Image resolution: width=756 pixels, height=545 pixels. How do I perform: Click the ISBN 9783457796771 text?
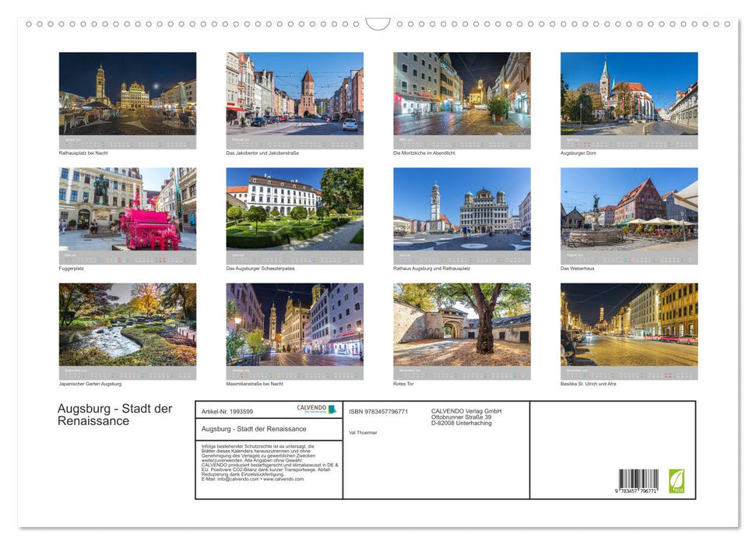pyautogui.click(x=379, y=411)
